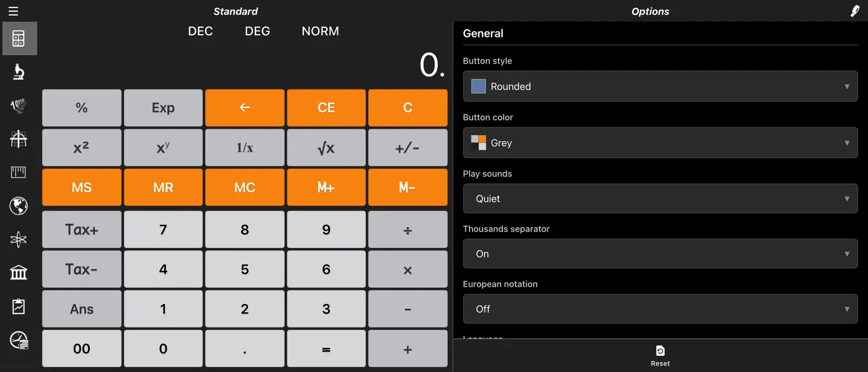This screenshot has height=372, width=868.
Task: Click the percent key
Action: [x=82, y=108]
